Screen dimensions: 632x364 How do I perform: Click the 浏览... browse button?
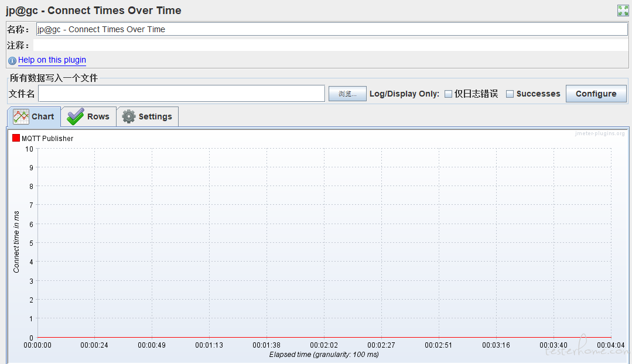coord(347,94)
